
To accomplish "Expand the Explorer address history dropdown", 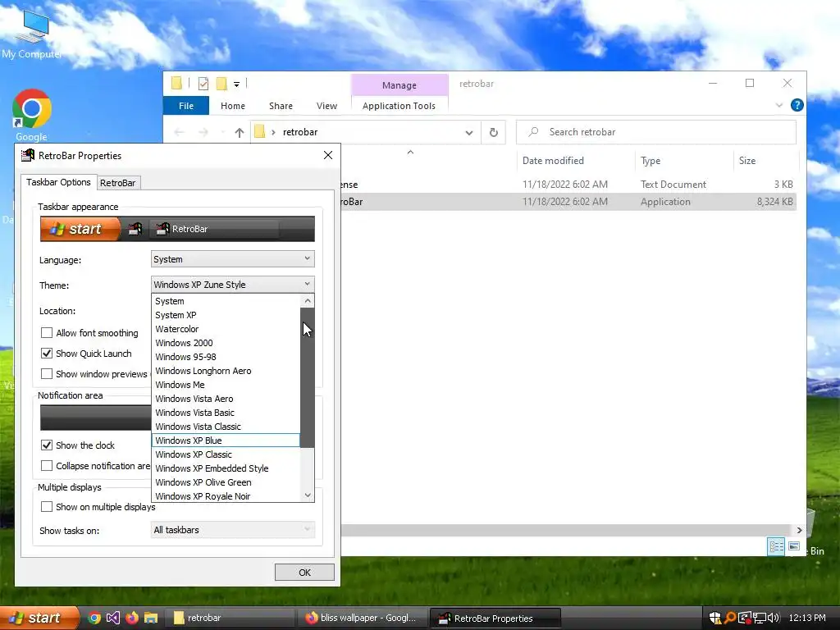I will point(468,132).
